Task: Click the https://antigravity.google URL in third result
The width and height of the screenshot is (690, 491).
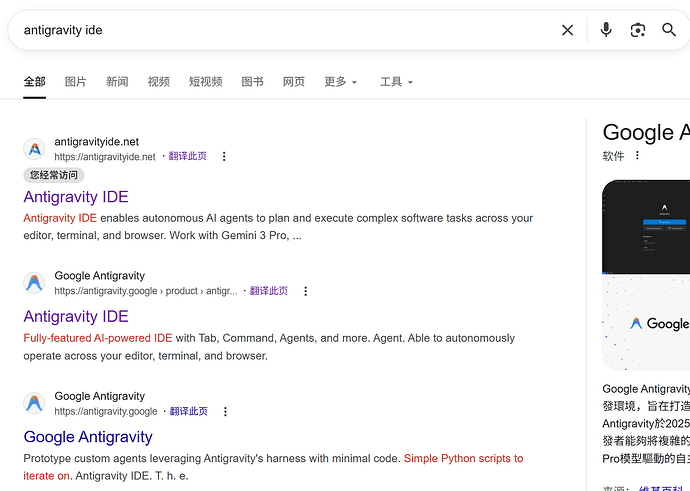Action: click(106, 411)
